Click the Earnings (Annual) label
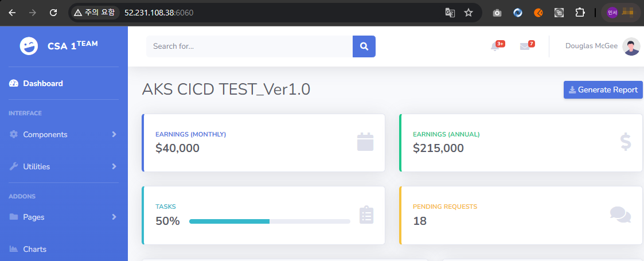 (446, 134)
